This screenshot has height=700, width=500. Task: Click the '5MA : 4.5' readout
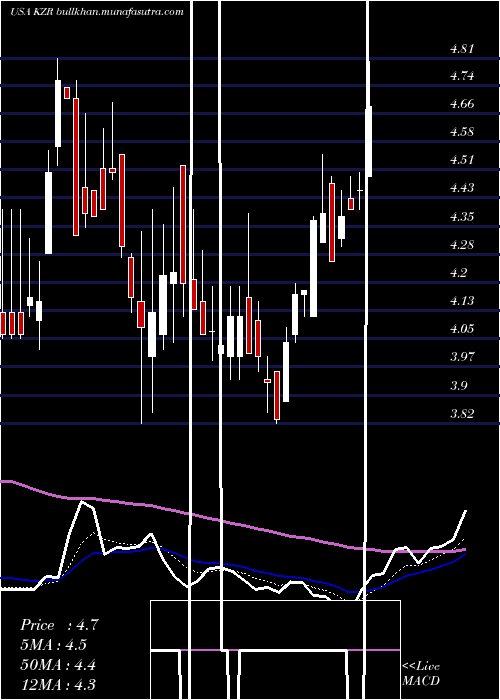53,645
